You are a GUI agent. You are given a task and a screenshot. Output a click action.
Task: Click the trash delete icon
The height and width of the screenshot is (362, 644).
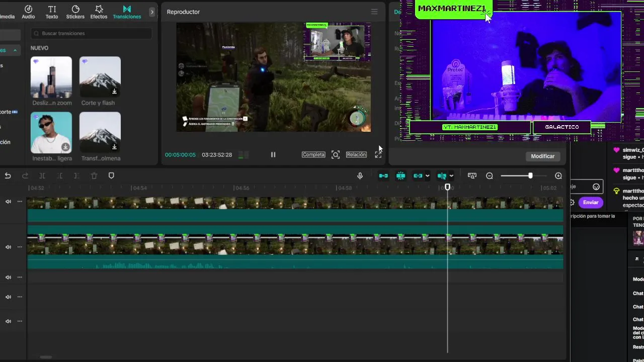click(x=94, y=175)
